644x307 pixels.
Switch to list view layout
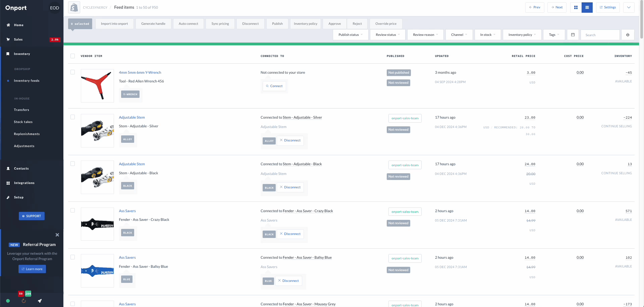(x=587, y=7)
